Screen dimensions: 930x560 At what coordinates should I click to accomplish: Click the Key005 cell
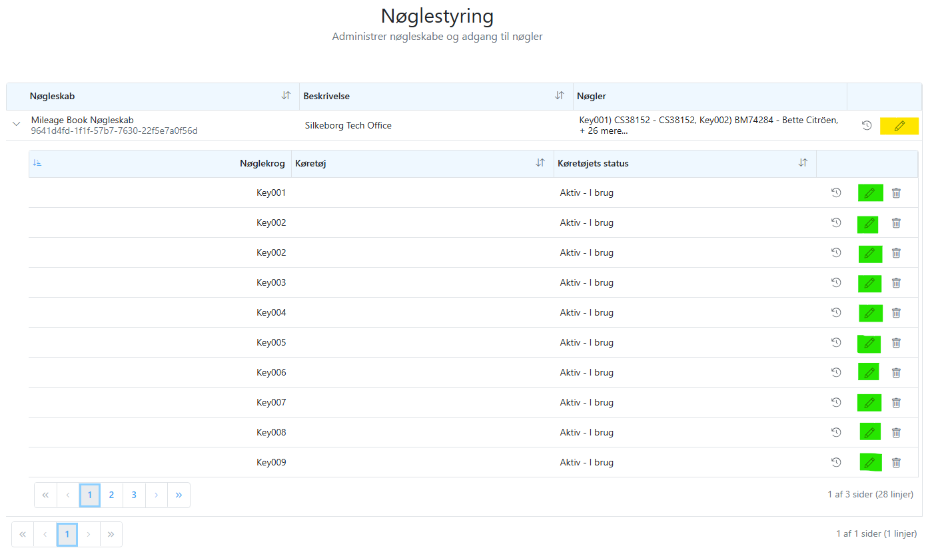pos(271,342)
